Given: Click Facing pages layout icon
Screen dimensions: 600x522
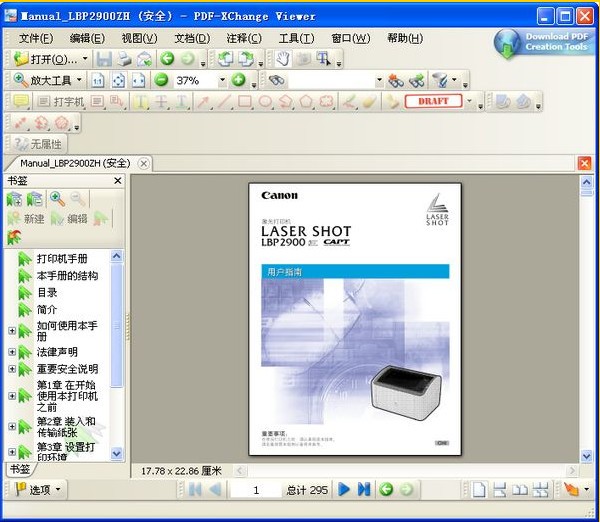Looking at the screenshot, I should [x=520, y=489].
